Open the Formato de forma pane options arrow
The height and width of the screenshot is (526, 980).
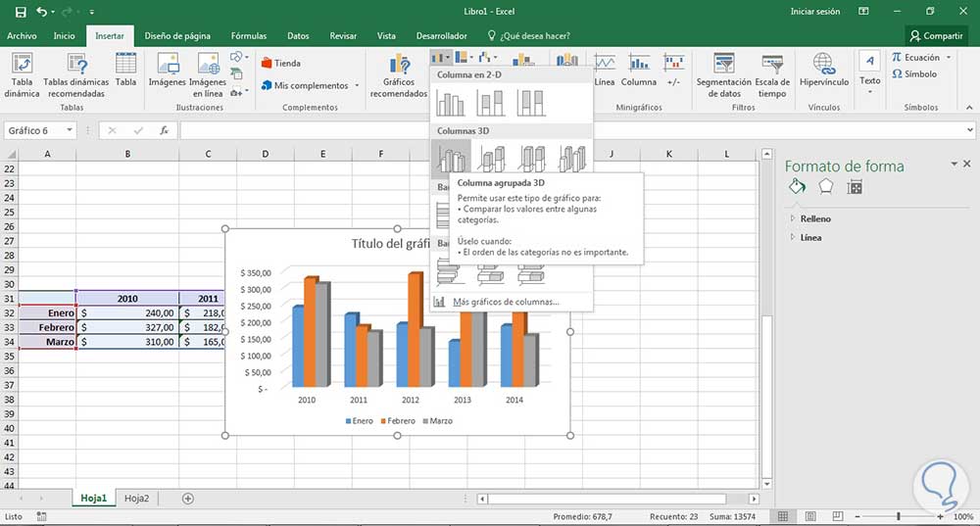pyautogui.click(x=954, y=164)
